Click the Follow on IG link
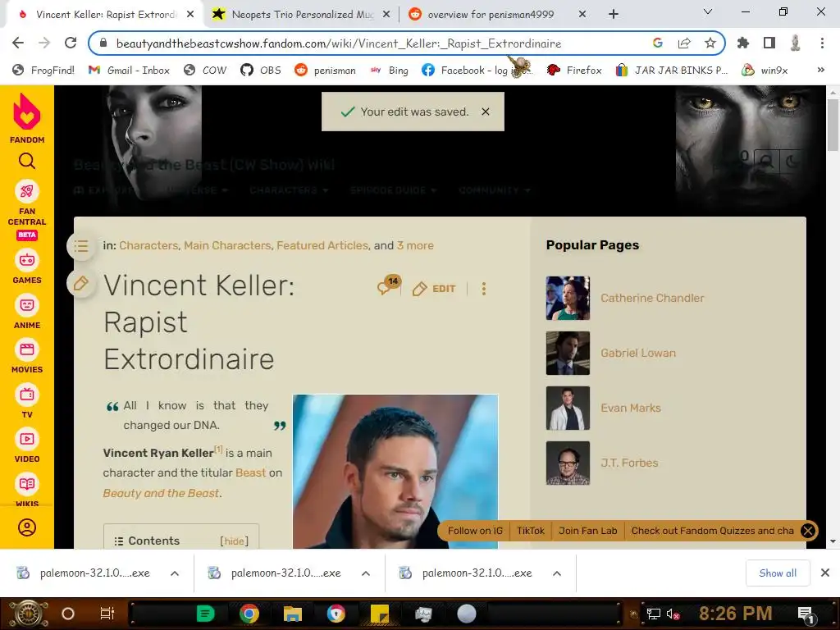The image size is (840, 630). [x=475, y=531]
